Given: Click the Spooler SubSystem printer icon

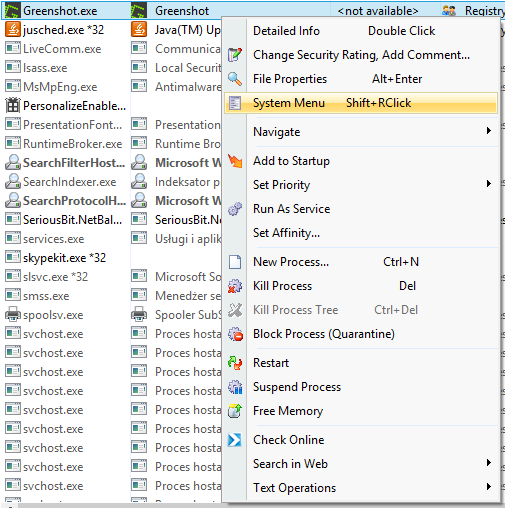Looking at the screenshot, I should [x=139, y=314].
